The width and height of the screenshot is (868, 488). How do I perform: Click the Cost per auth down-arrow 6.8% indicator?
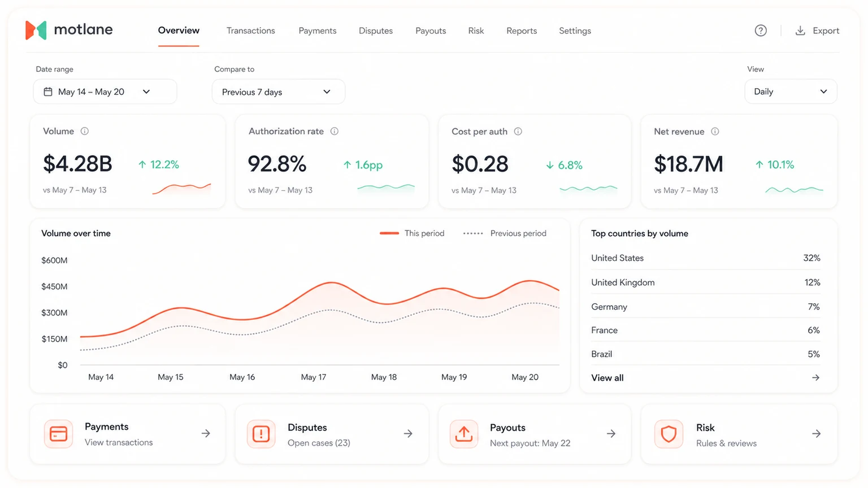click(x=564, y=165)
